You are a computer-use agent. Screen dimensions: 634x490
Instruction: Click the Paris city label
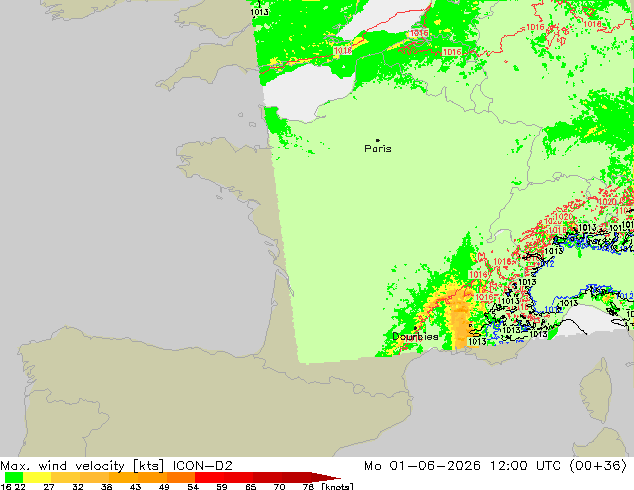(378, 149)
